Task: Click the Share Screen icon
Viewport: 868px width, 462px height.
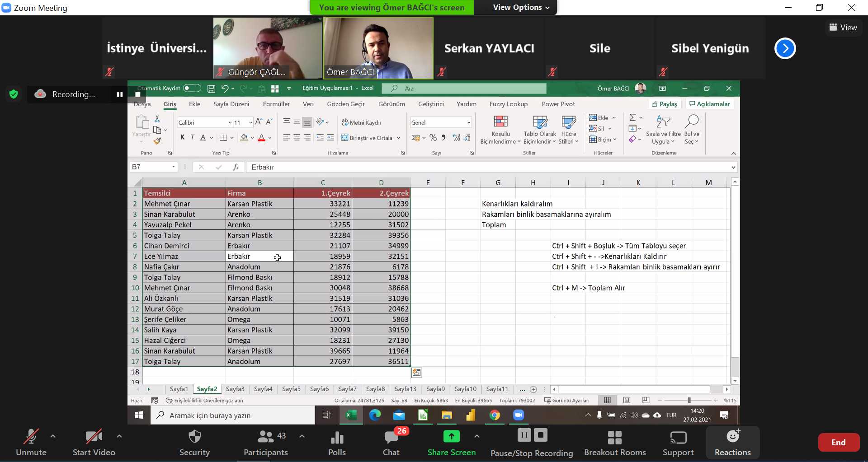Action: coord(451,436)
